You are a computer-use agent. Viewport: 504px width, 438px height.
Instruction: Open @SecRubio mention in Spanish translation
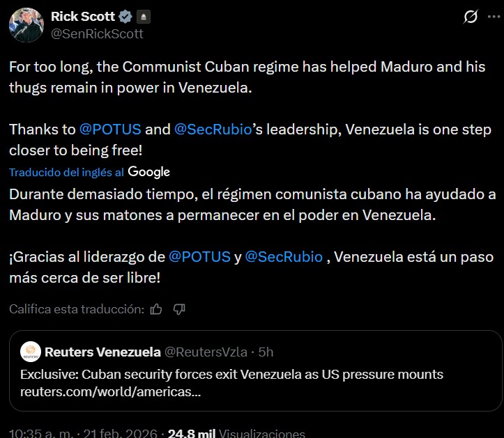point(284,256)
